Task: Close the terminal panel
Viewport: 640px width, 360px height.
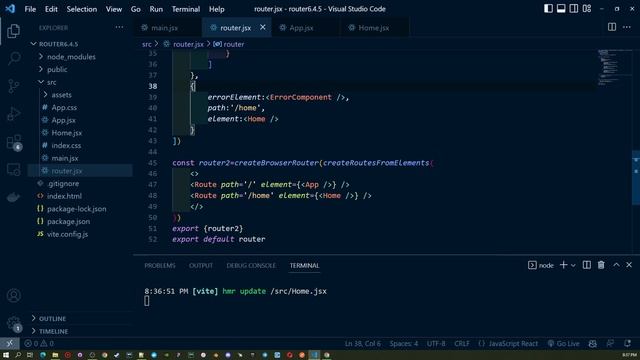Action: [x=629, y=265]
